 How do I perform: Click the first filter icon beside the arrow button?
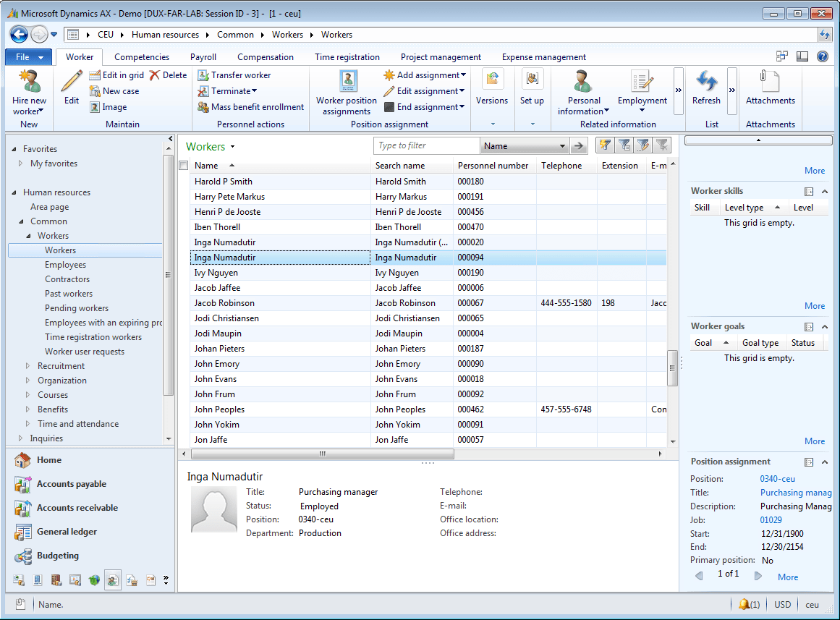[x=605, y=145]
